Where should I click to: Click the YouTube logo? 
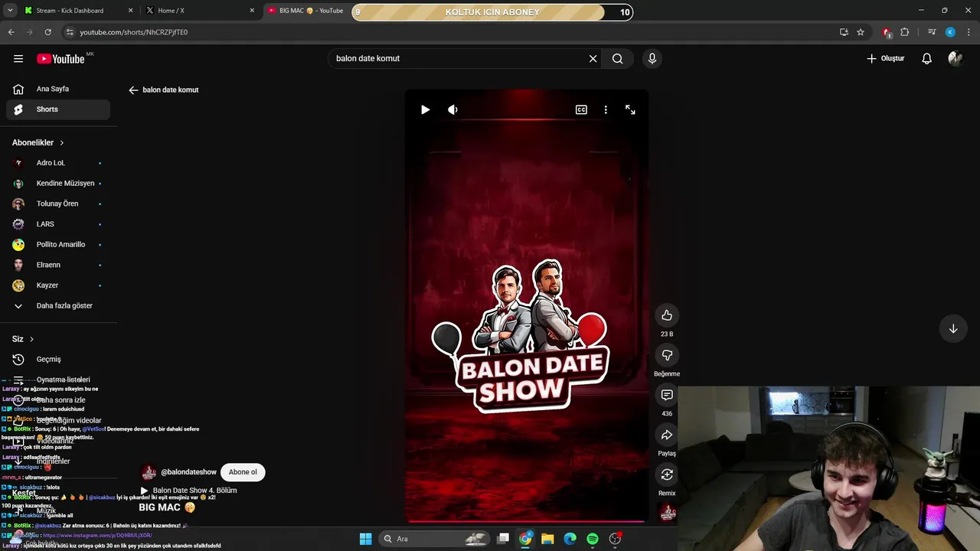pyautogui.click(x=60, y=59)
